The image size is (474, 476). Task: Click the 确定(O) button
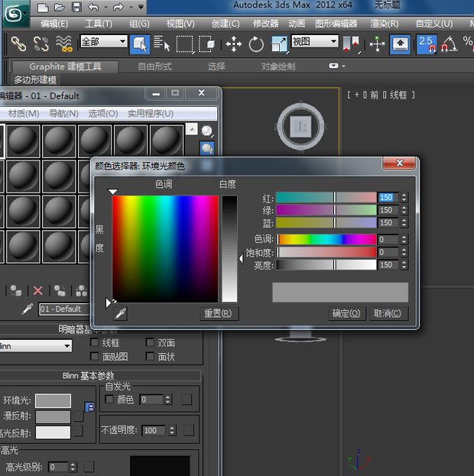(346, 313)
